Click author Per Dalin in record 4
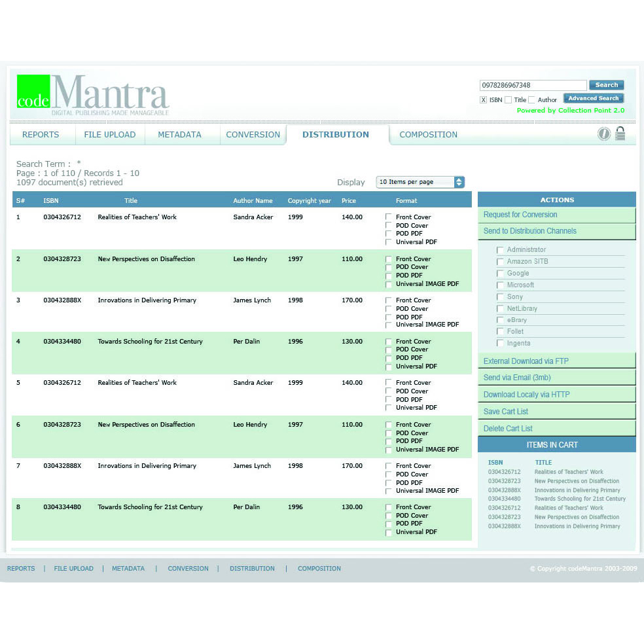The image size is (644, 644). point(247,341)
